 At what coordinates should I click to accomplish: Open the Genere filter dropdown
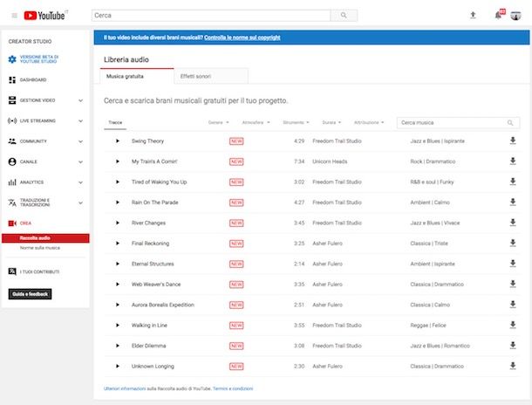tap(219, 122)
